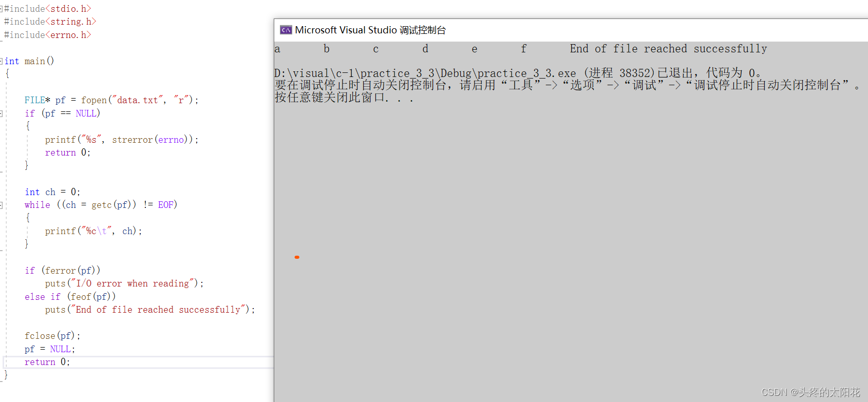Click the "I/O error when reading" puts line

124,283
